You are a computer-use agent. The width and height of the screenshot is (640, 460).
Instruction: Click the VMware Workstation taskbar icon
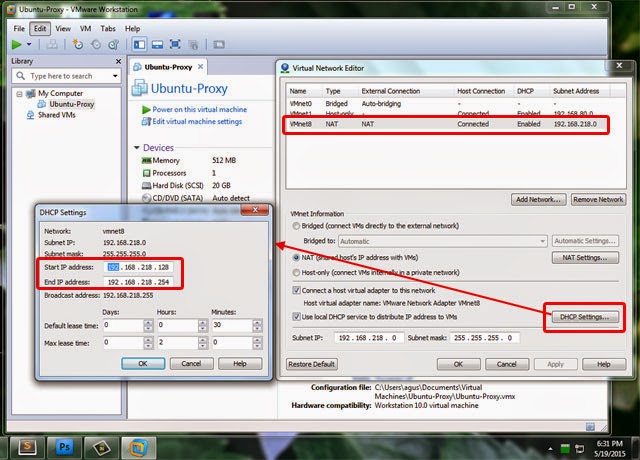point(138,447)
